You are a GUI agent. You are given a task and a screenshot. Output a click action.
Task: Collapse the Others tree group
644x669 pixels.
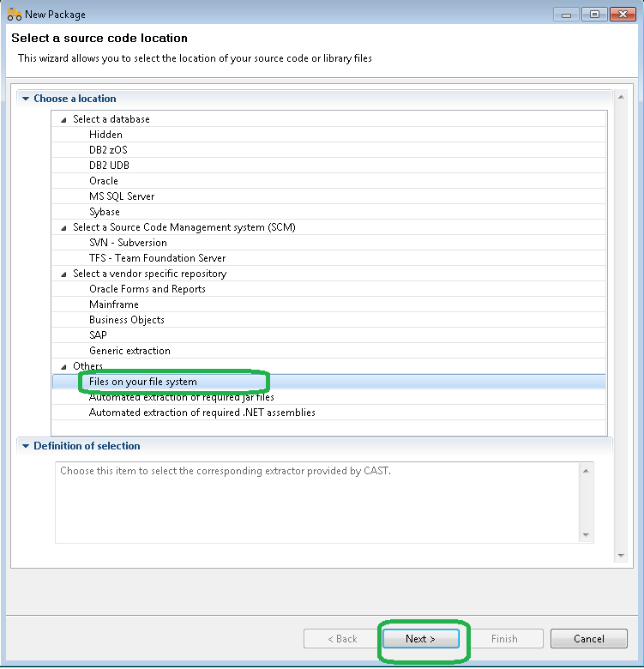pyautogui.click(x=63, y=367)
